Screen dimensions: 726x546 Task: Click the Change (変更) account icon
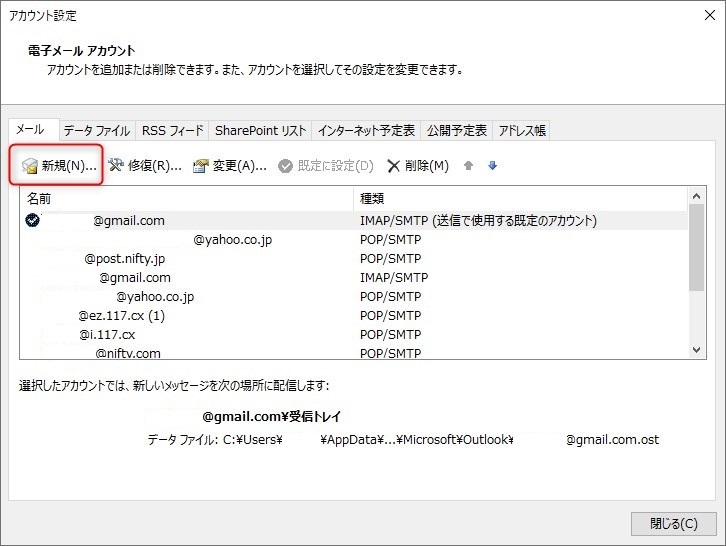point(201,166)
